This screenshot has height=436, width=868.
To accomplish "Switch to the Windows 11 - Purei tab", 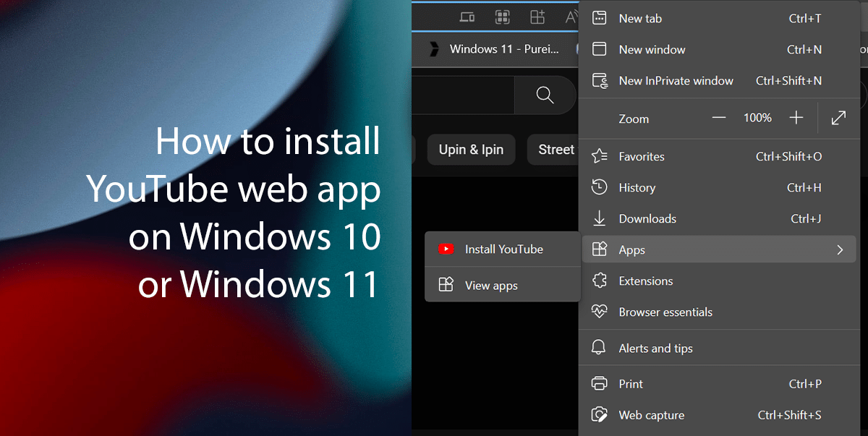I will coord(503,49).
